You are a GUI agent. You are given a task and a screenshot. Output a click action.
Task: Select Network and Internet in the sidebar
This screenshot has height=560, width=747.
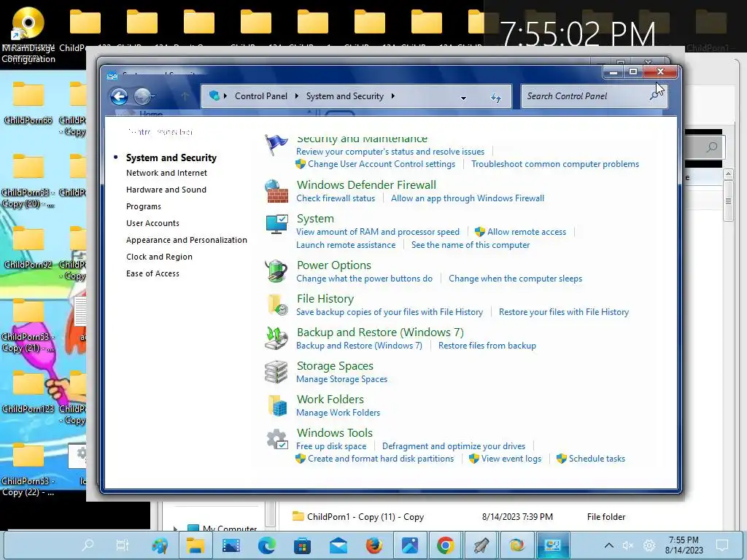(x=167, y=173)
